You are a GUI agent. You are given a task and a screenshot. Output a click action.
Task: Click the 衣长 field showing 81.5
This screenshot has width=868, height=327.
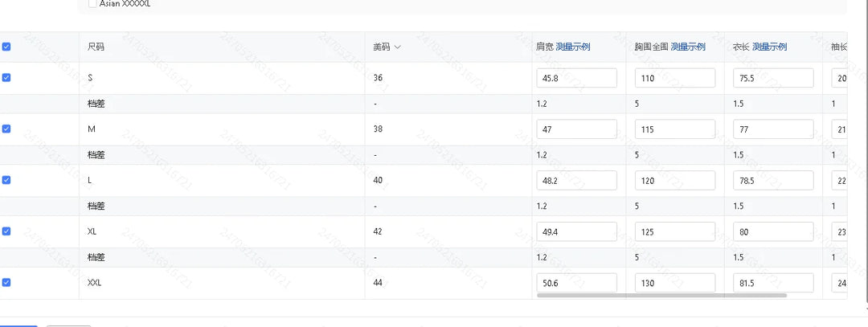tap(773, 283)
